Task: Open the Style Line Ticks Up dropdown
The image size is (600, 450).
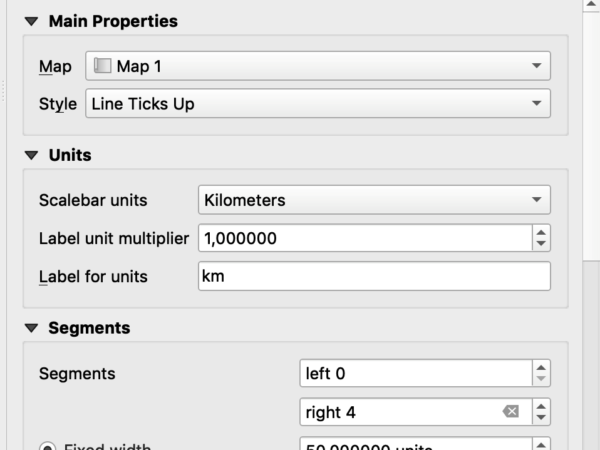Action: tap(318, 103)
